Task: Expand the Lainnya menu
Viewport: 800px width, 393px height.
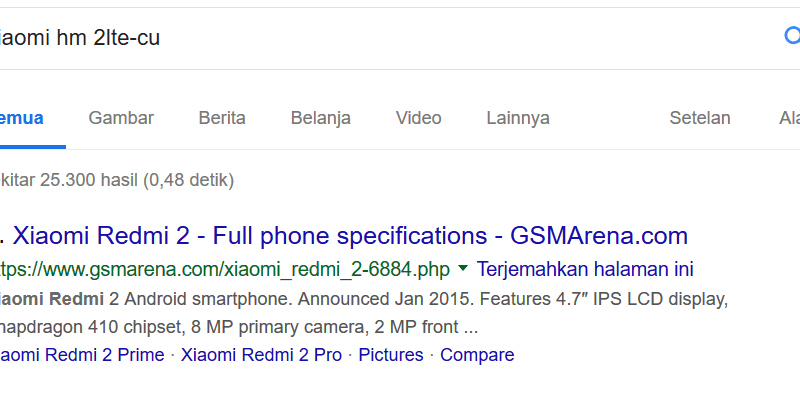Action: (518, 118)
